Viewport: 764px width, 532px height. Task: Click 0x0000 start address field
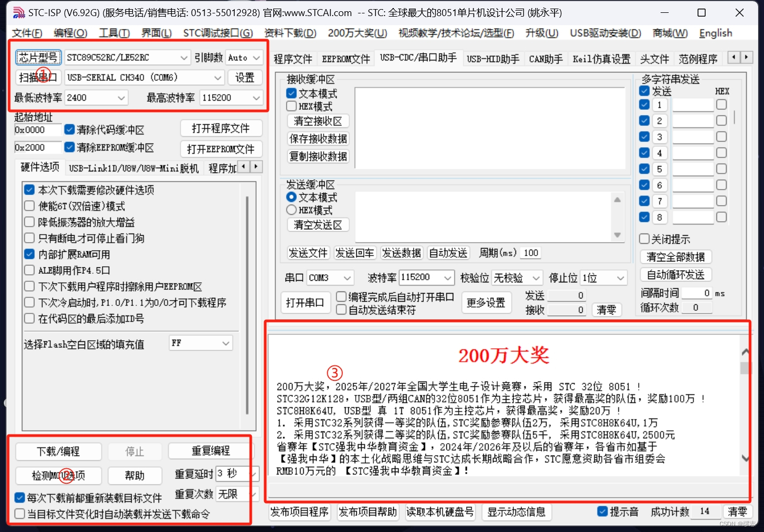[36, 130]
